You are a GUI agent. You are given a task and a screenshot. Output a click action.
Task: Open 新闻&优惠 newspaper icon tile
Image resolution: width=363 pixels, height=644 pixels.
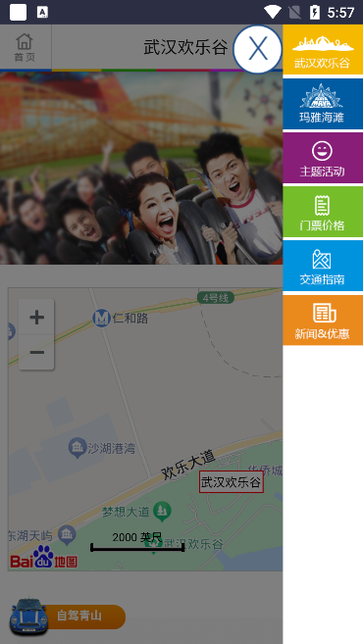pos(323,320)
